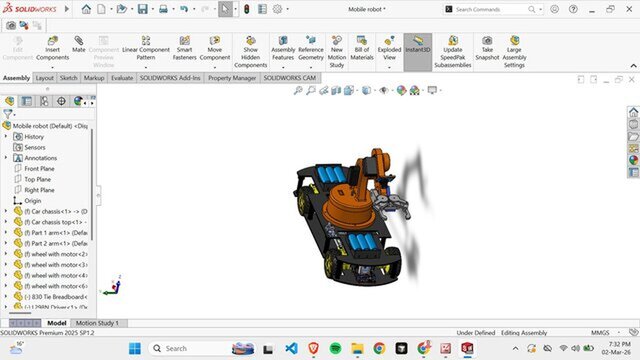This screenshot has width=640, height=360.
Task: Open Linear Component Pattern tool
Action: tap(146, 49)
